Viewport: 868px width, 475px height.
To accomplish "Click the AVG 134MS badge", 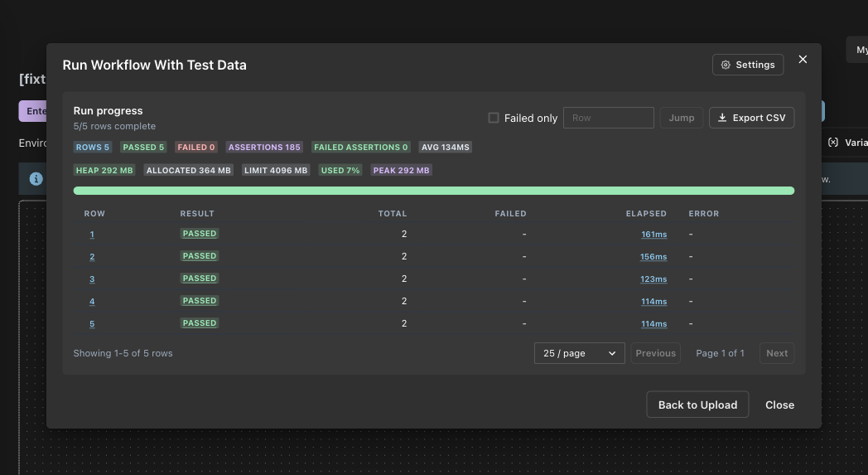I will pos(445,147).
